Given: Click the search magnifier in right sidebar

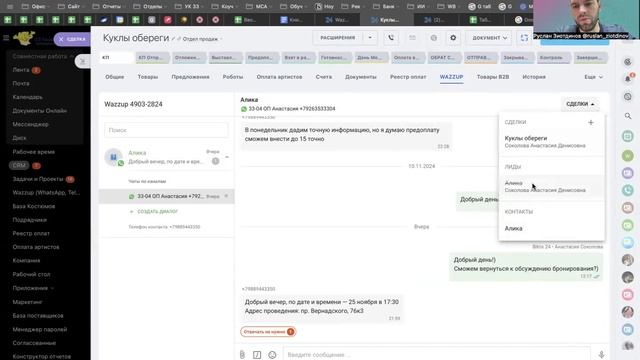Looking at the screenshot, I should [628, 116].
